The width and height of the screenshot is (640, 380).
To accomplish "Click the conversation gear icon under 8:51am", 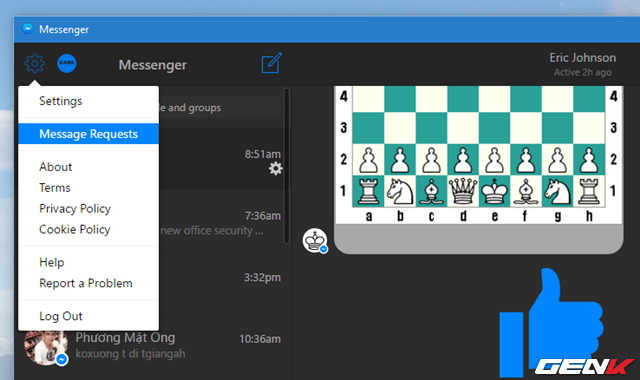I will 276,168.
